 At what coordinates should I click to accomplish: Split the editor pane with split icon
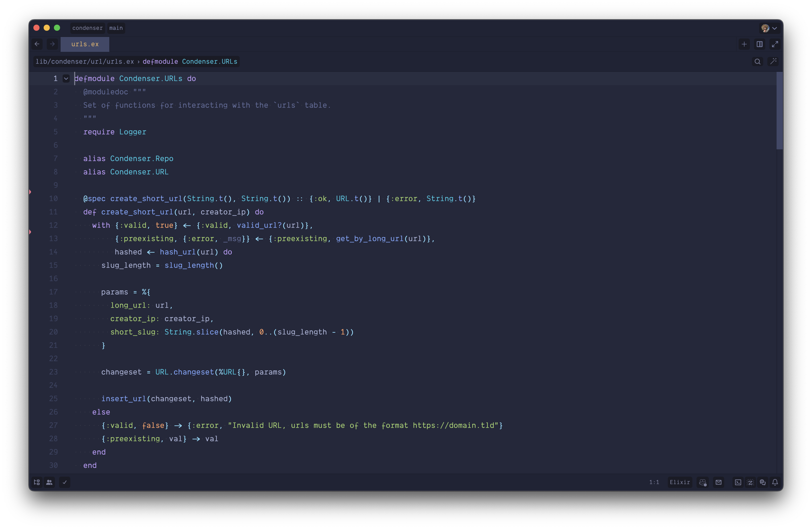pyautogui.click(x=759, y=44)
